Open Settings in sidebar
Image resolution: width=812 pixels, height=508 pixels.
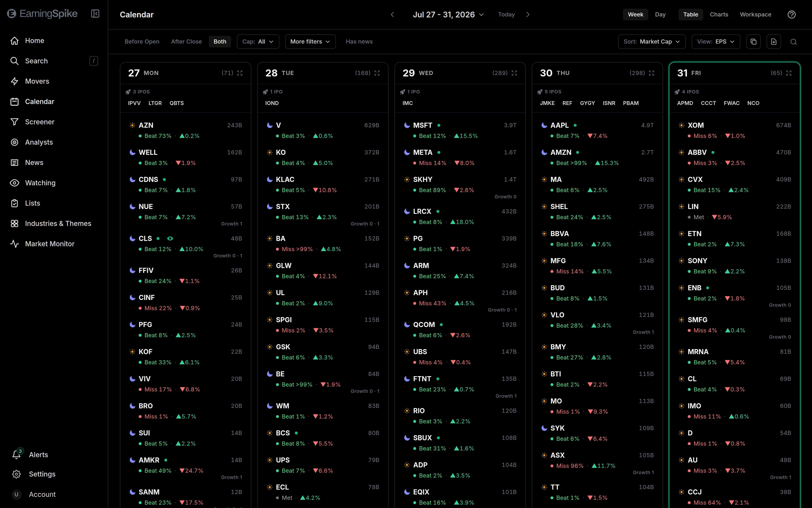pos(54,474)
